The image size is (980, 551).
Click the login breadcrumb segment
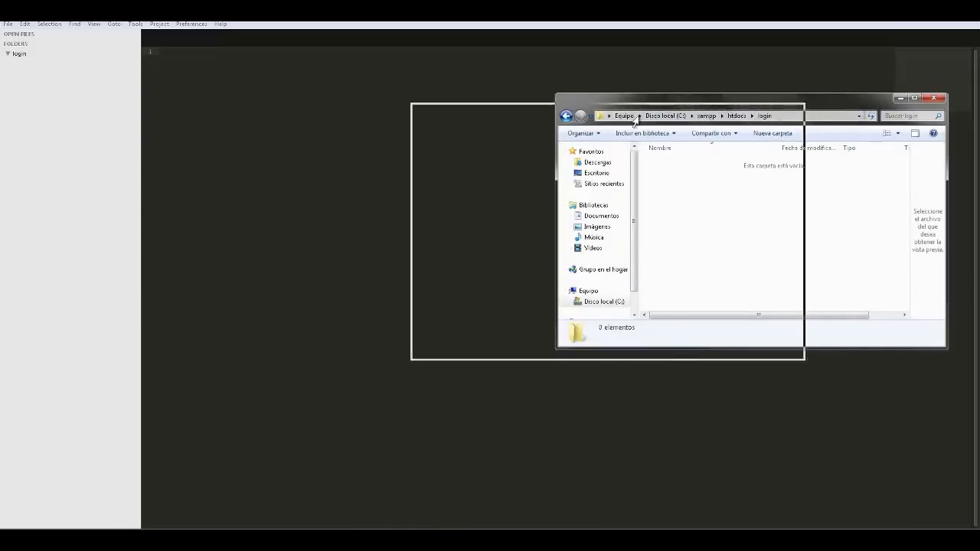click(765, 116)
